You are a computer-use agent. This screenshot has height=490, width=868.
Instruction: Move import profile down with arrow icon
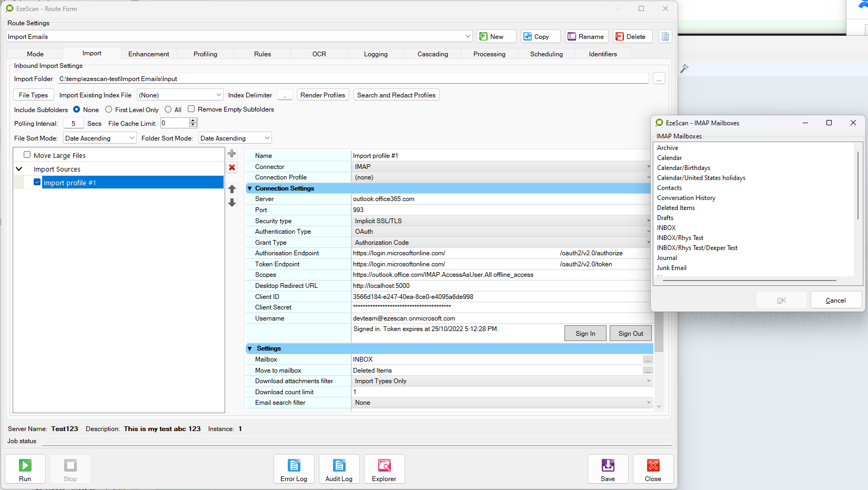tap(232, 203)
